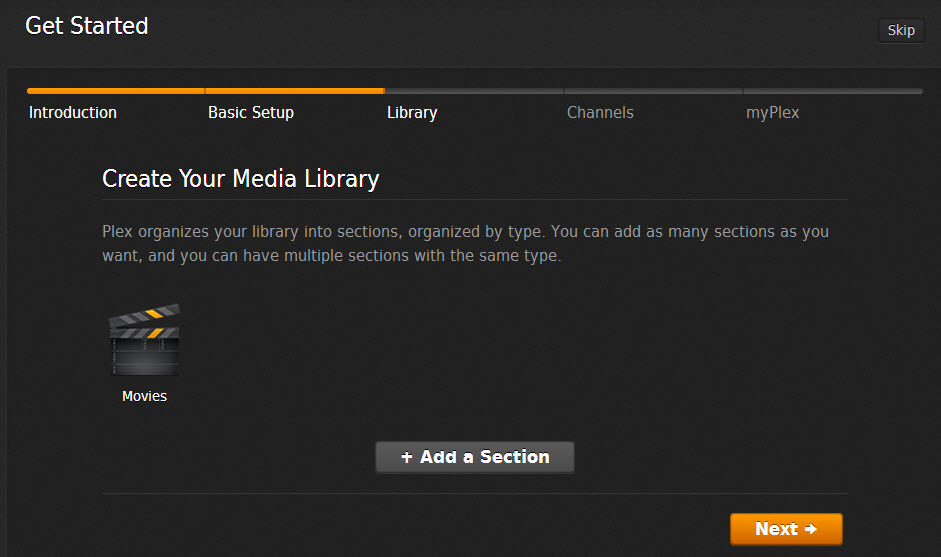Viewport: 941px width, 557px height.
Task: Click the Get Started title
Action: coord(86,26)
